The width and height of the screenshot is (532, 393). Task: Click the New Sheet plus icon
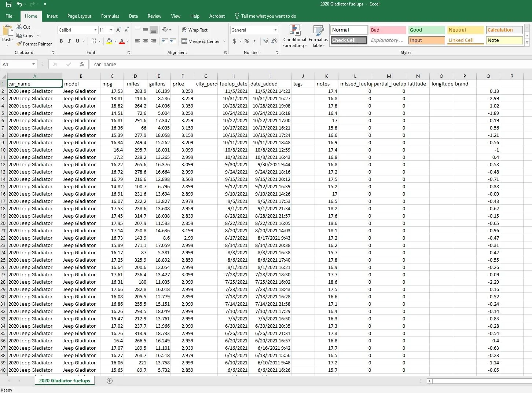(x=110, y=381)
